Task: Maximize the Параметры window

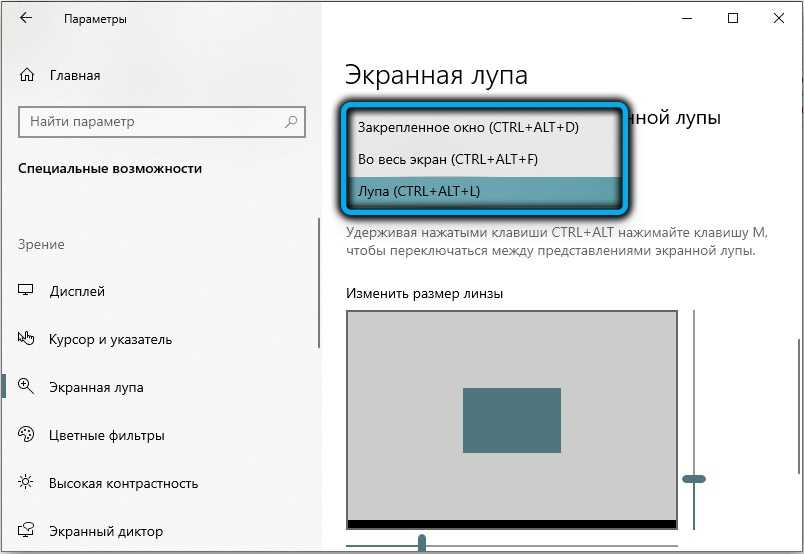Action: (733, 18)
